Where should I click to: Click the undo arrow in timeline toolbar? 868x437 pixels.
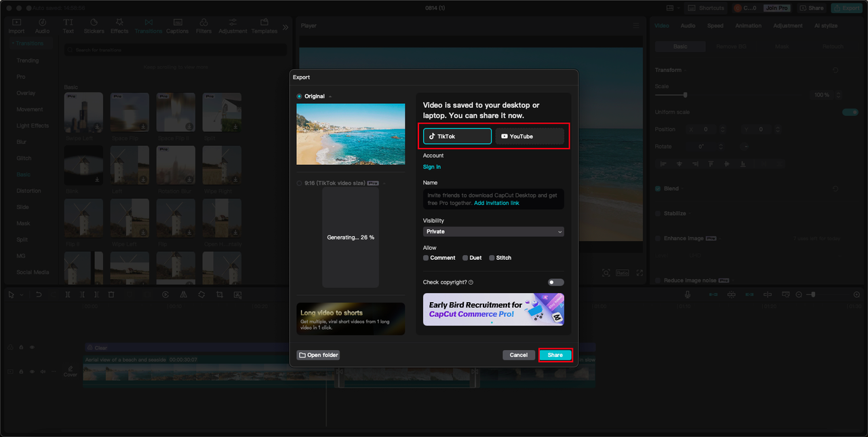click(39, 294)
